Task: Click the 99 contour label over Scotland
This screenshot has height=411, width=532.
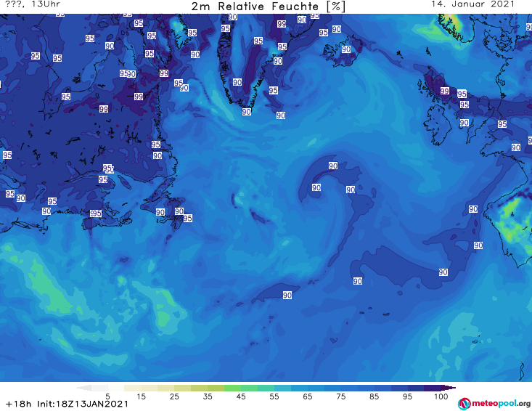Action: (445, 91)
